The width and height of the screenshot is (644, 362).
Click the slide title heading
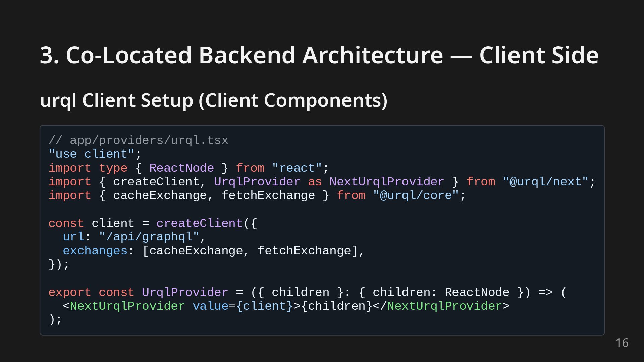319,55
